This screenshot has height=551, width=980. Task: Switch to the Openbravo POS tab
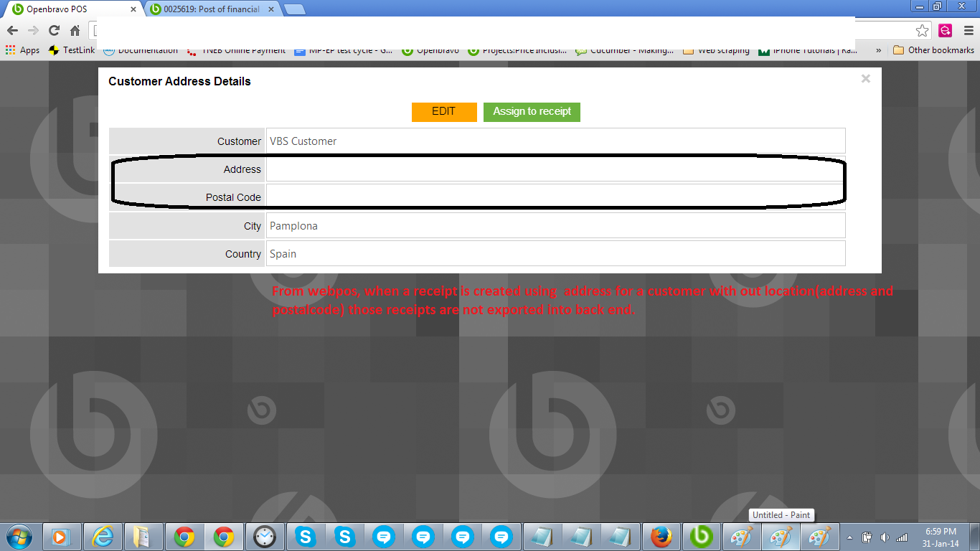click(72, 9)
